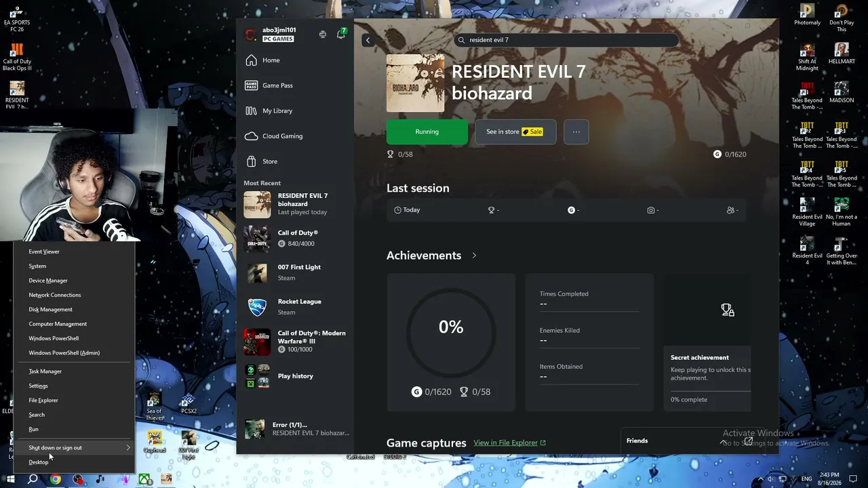The image size is (868, 488).
Task: Launch Google Chrome from the taskbar
Action: tap(56, 479)
